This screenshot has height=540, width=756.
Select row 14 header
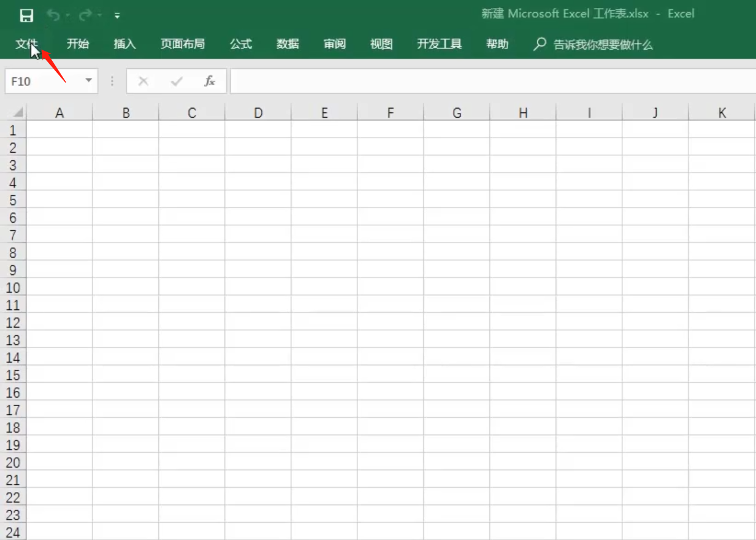(13, 357)
